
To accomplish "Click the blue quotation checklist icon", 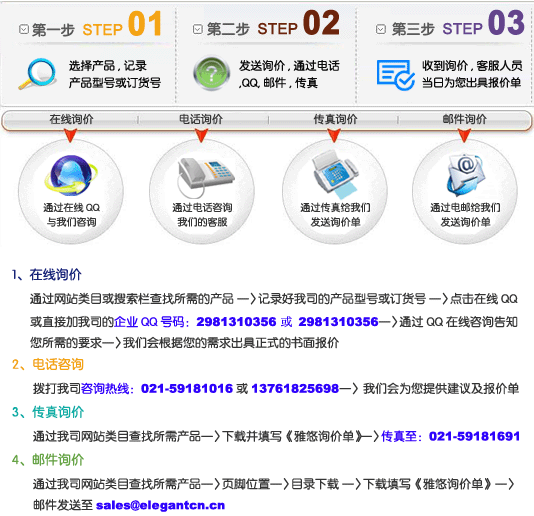I will pos(395,75).
